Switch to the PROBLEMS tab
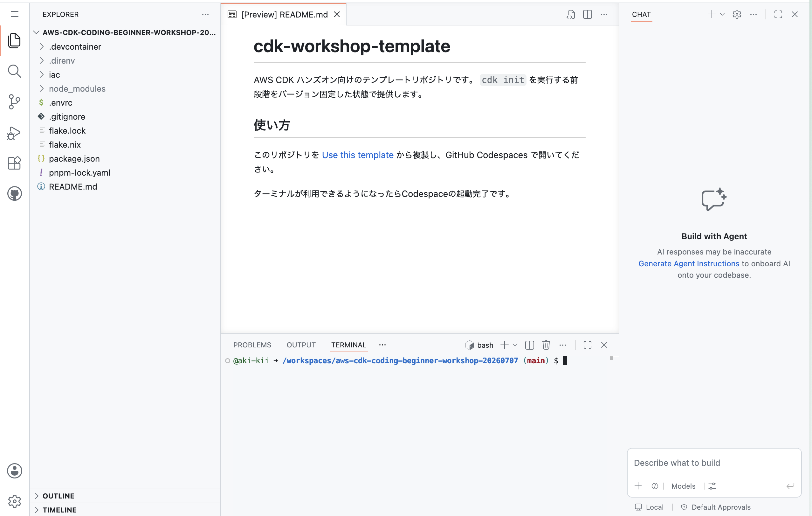 252,345
